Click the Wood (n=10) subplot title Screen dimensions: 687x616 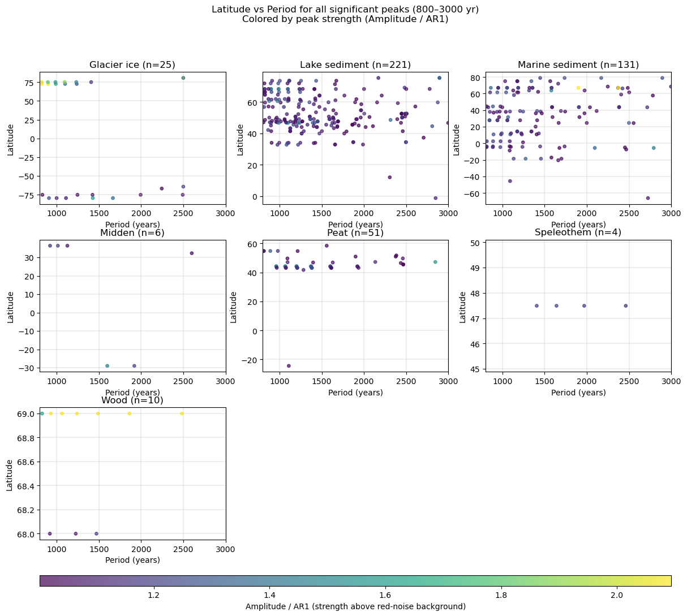(132, 400)
